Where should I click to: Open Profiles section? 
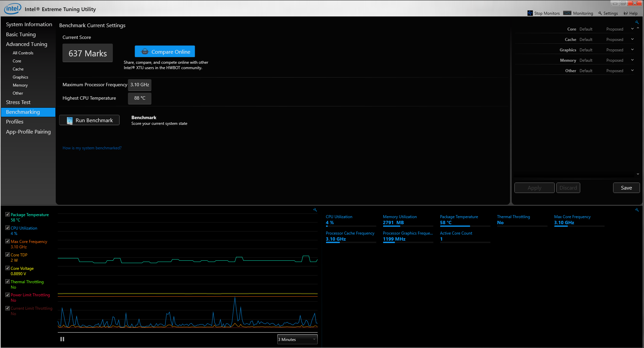15,122
